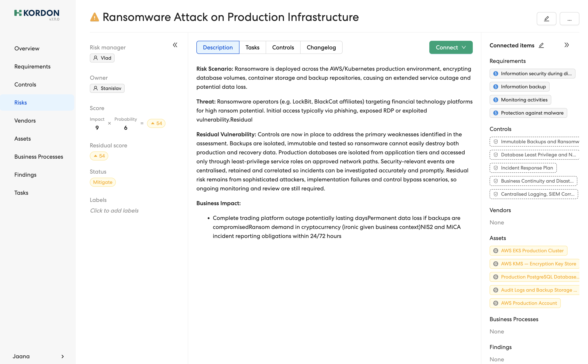Screen dimensions: 588x364
Task: Open the Centralised Logging, SIEM control
Action: click(x=534, y=194)
